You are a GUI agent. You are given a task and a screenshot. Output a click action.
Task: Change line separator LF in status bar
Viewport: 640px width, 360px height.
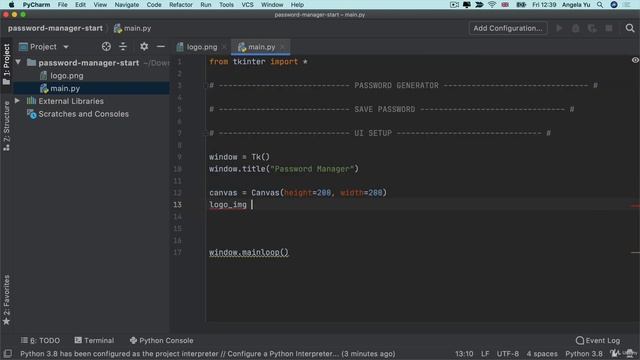click(485, 354)
